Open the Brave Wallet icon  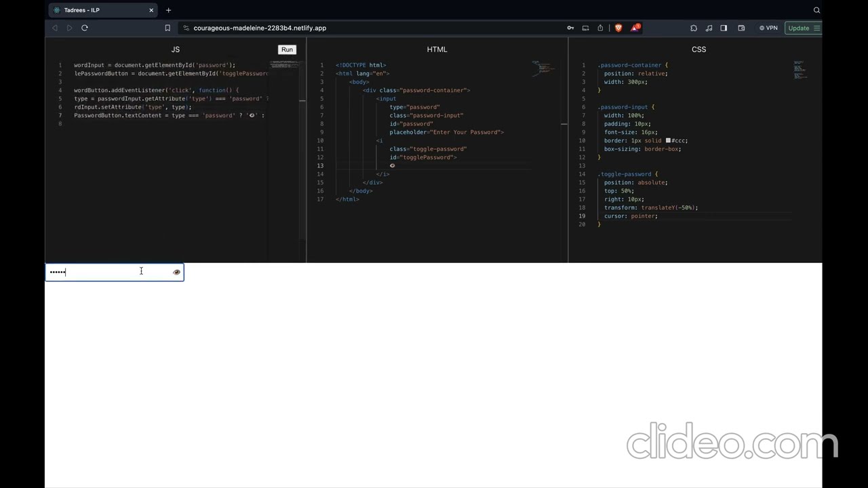click(x=741, y=28)
